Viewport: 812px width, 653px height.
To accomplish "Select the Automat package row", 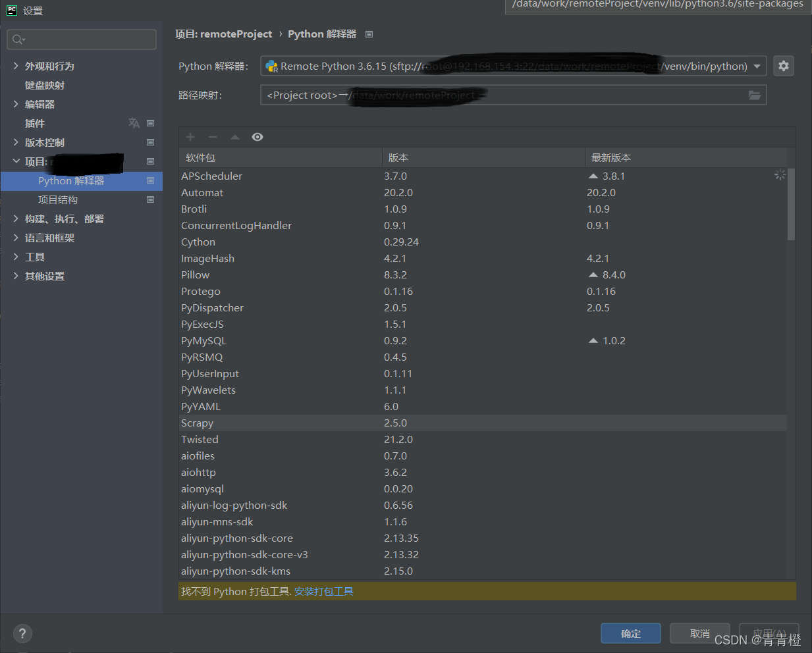I will pyautogui.click(x=483, y=192).
